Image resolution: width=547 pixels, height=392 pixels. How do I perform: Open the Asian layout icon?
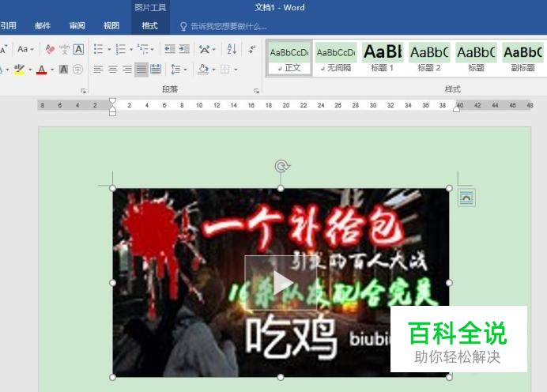[x=205, y=49]
